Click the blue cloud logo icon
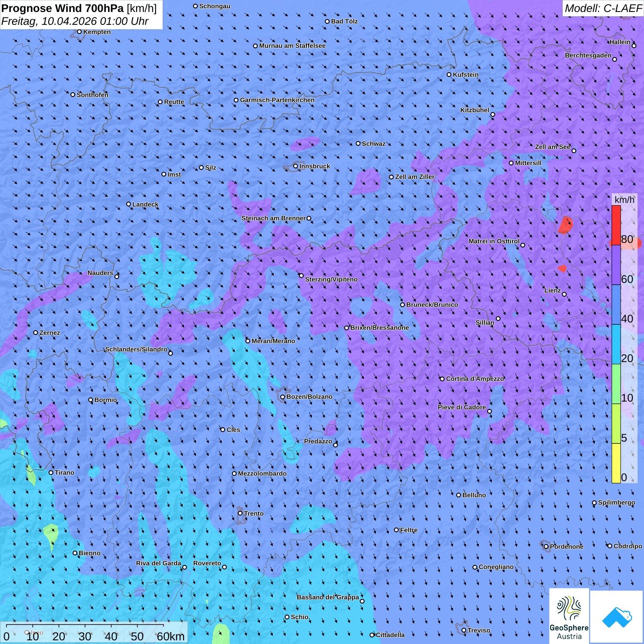644x644 pixels. click(616, 617)
